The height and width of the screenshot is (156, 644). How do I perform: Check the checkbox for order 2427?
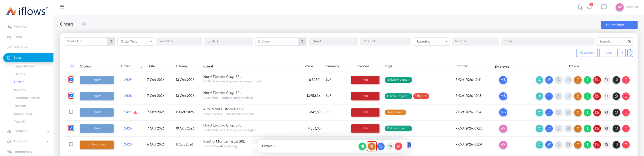point(71,112)
